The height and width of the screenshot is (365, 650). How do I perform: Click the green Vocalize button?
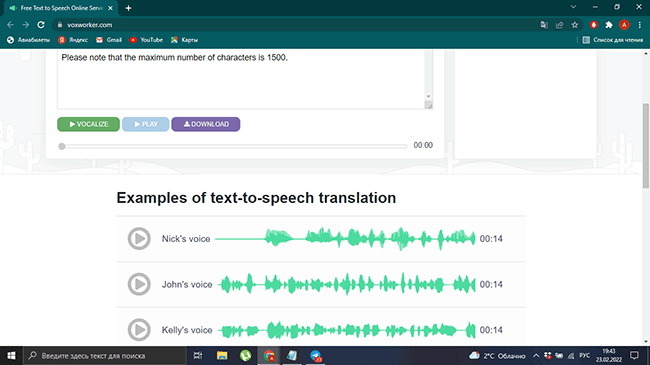(88, 124)
